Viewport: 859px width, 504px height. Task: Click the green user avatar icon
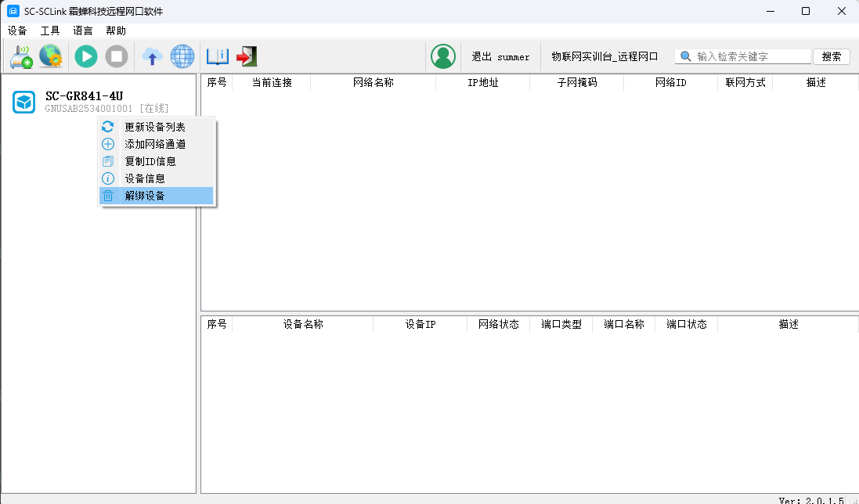(x=443, y=56)
